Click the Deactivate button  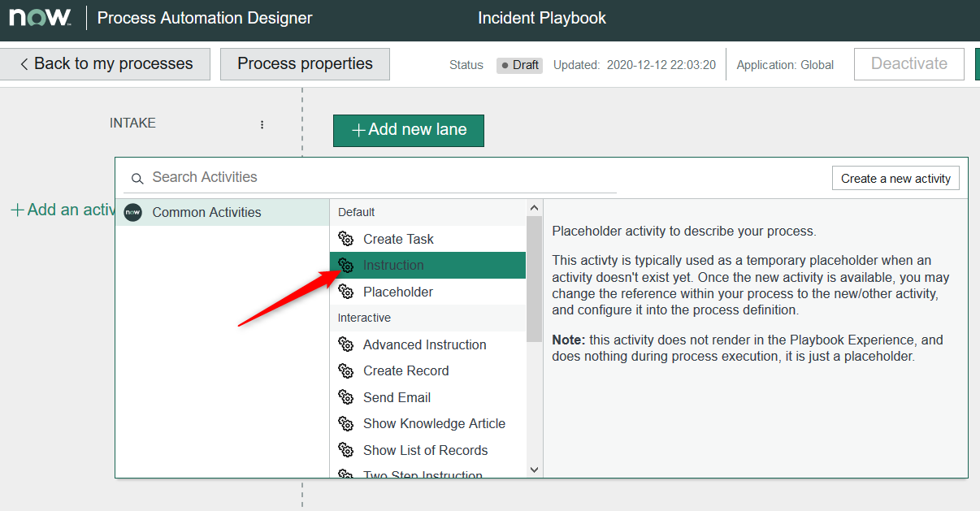click(908, 63)
